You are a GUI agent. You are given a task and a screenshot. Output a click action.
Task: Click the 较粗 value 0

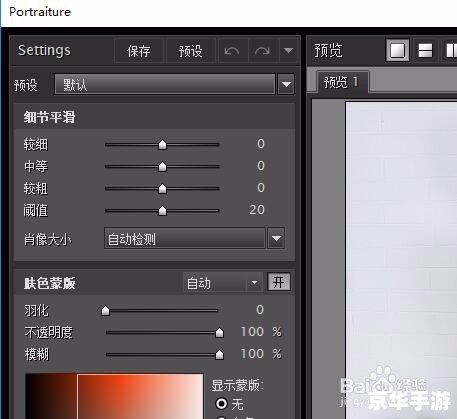pos(261,188)
